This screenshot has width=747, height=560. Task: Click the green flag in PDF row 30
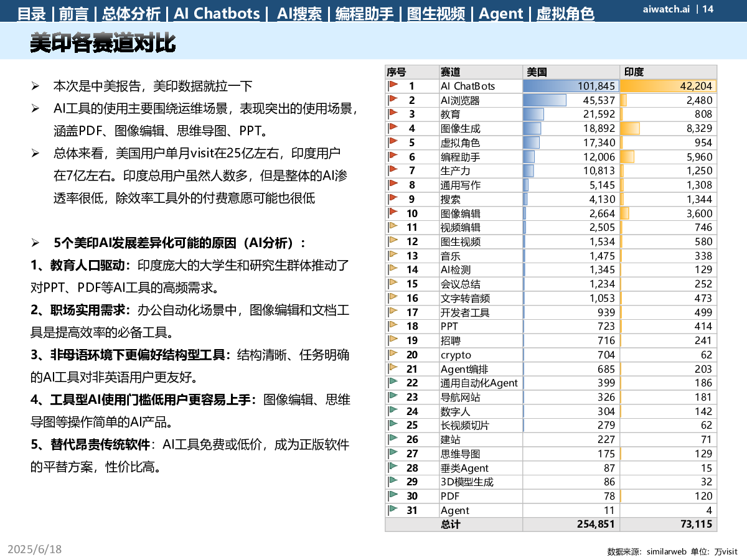393,496
